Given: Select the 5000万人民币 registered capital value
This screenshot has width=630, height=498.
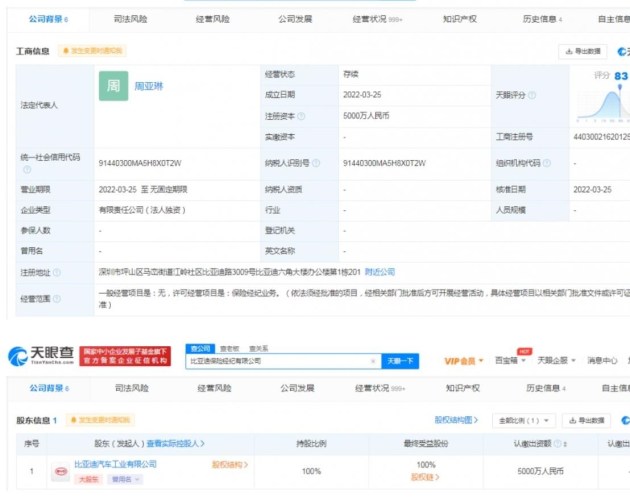Looking at the screenshot, I should pos(366,116).
